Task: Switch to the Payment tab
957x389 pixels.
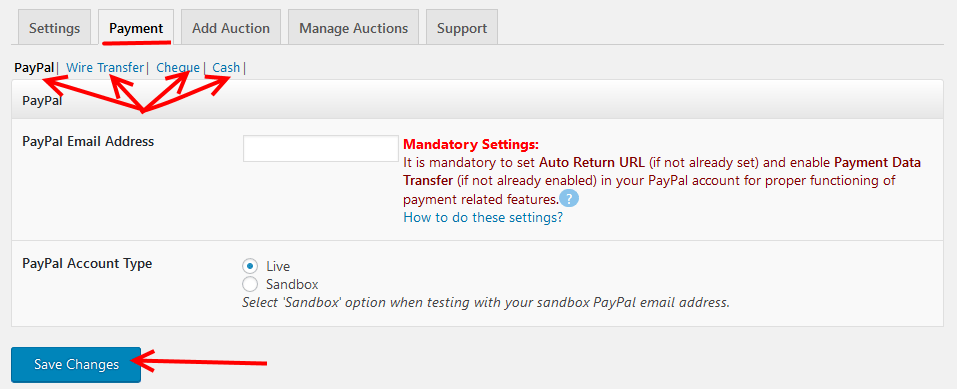Action: pos(136,28)
